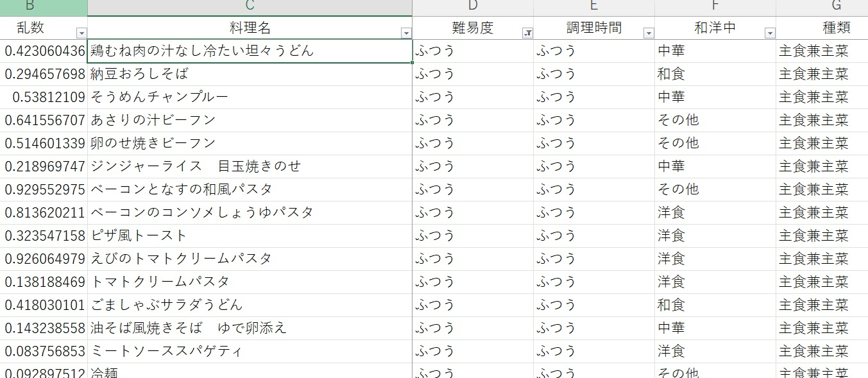Select 主食兼主菜 in the ごましゃぶサラダうどん row

tap(822, 305)
